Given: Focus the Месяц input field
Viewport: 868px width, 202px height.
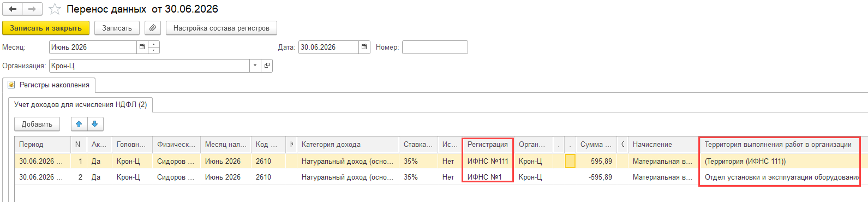Looking at the screenshot, I should pyautogui.click(x=93, y=47).
